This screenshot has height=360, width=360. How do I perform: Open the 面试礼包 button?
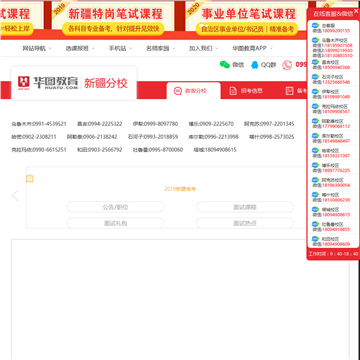tap(116, 223)
